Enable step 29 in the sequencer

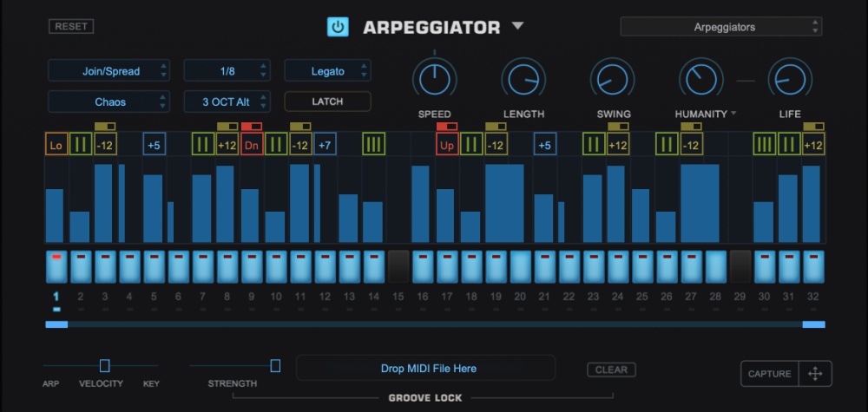point(740,266)
